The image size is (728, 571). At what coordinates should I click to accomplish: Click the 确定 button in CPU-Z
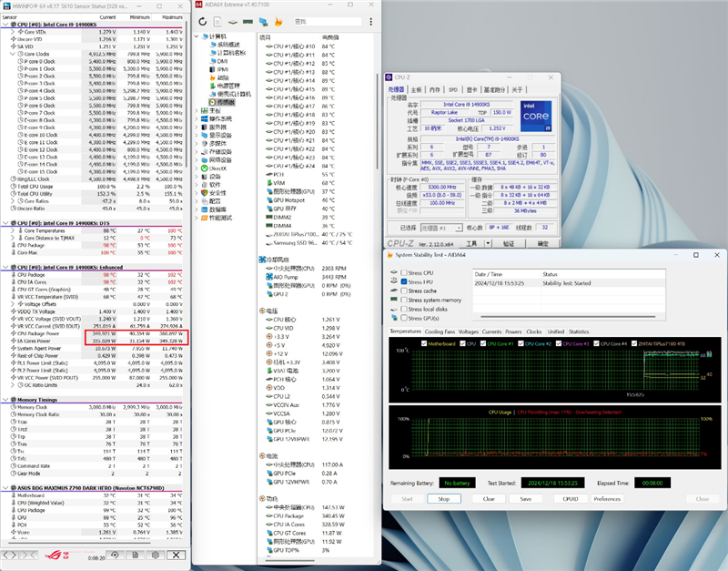click(x=542, y=243)
